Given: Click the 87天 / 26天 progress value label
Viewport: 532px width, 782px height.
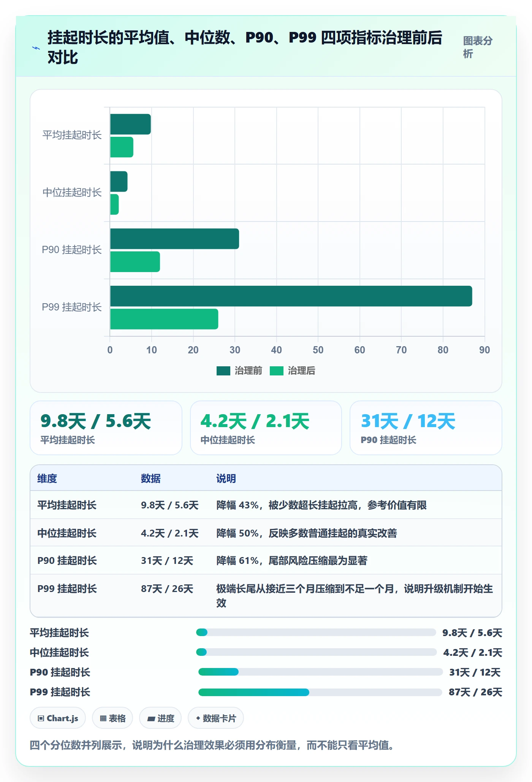Looking at the screenshot, I should tap(475, 692).
